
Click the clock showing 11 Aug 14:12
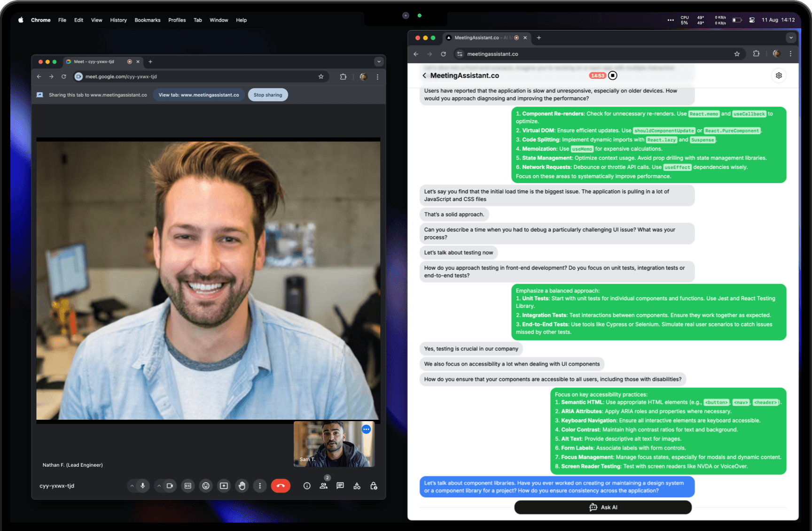[778, 20]
